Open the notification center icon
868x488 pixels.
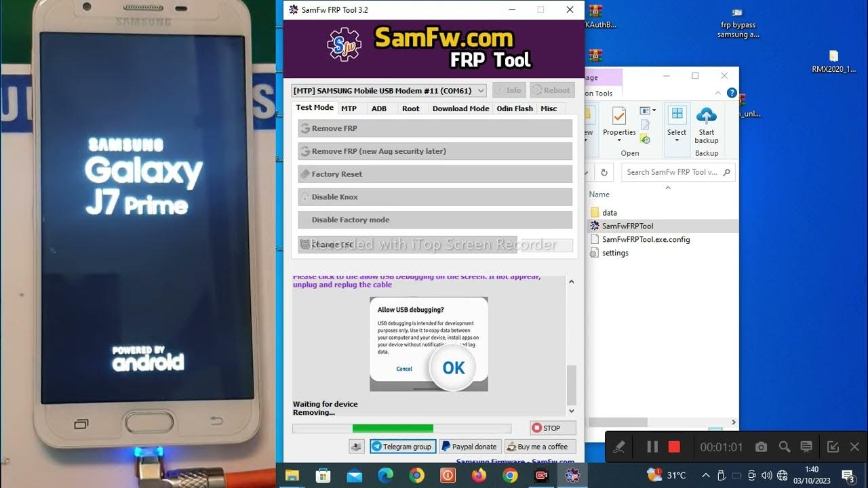(x=848, y=475)
